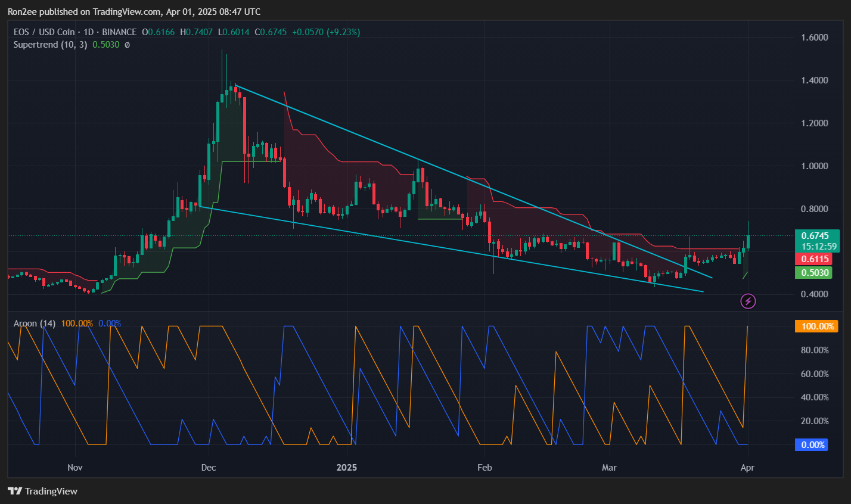Image resolution: width=851 pixels, height=504 pixels.
Task: Click the +0.0570 (+9.23%) change value
Action: click(326, 32)
